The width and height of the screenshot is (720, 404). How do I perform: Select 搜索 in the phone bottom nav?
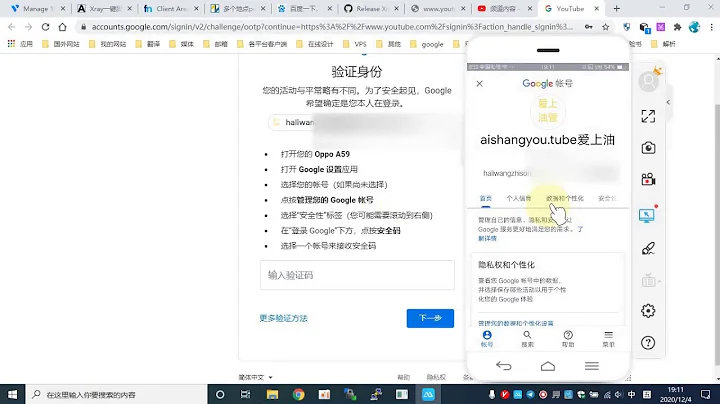click(527, 339)
